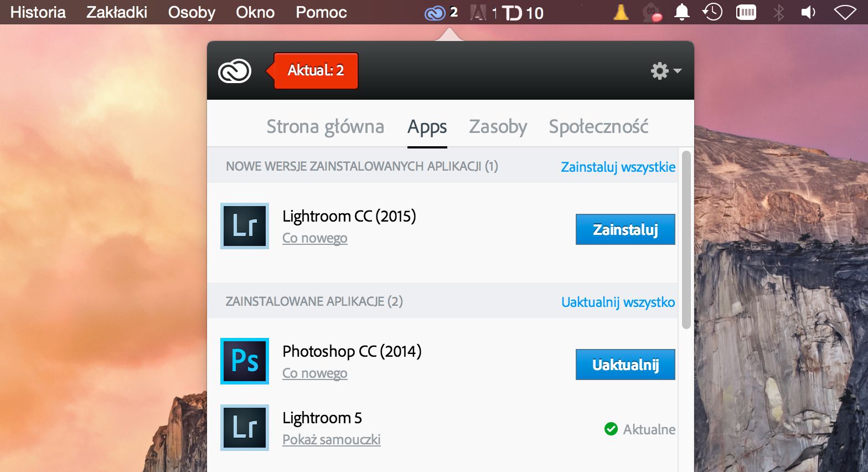Viewport: 868px width, 472px height.
Task: Click the Creative Cloud logo in panel header
Action: [x=235, y=71]
